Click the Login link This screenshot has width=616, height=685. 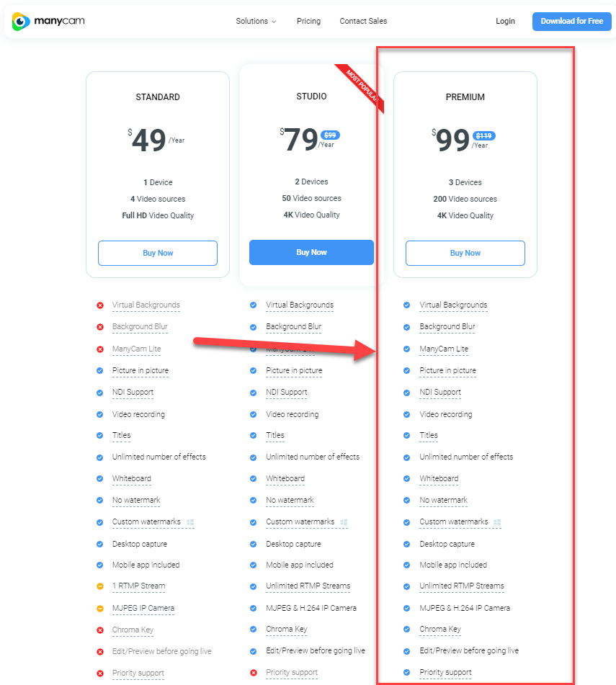tap(505, 21)
